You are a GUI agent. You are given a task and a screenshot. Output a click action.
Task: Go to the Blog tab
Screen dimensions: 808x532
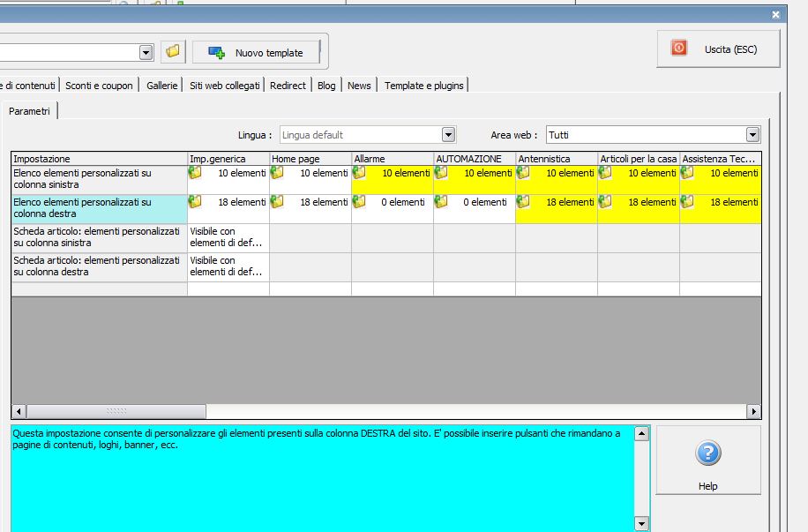click(326, 86)
